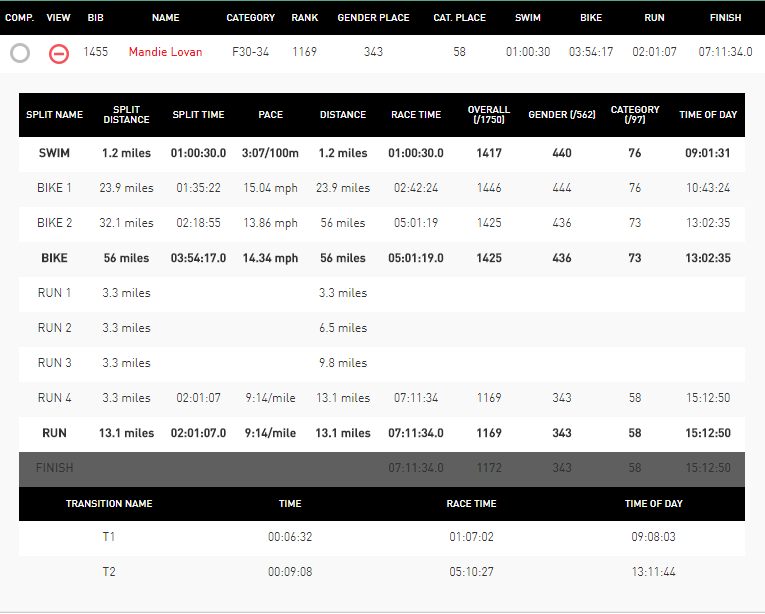Select BIKE 2 split time 02:18:55
The width and height of the screenshot is (765, 614).
coord(198,223)
